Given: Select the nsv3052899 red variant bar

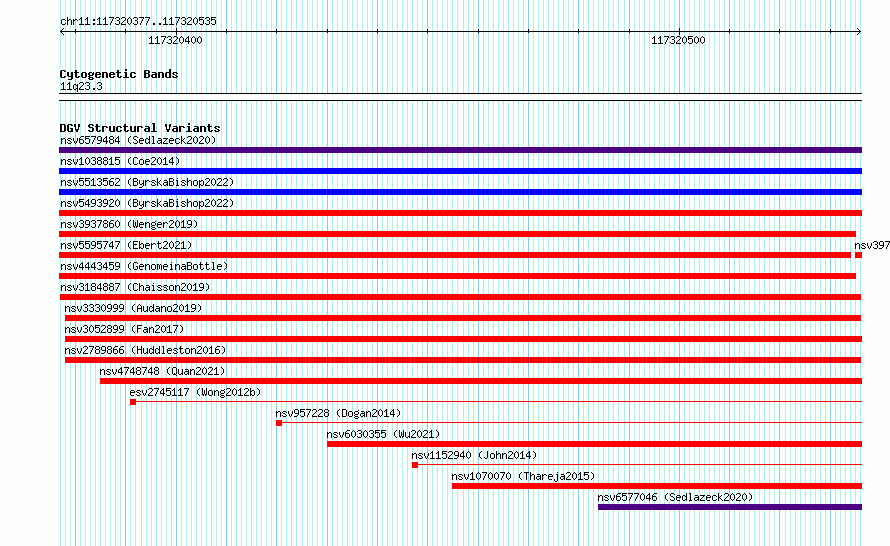Looking at the screenshot, I should 464,339.
